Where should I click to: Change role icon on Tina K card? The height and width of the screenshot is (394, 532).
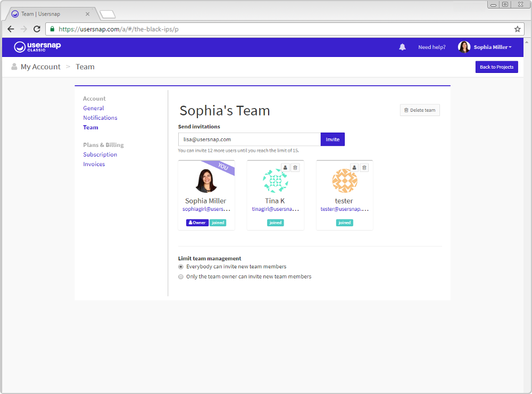pos(285,168)
